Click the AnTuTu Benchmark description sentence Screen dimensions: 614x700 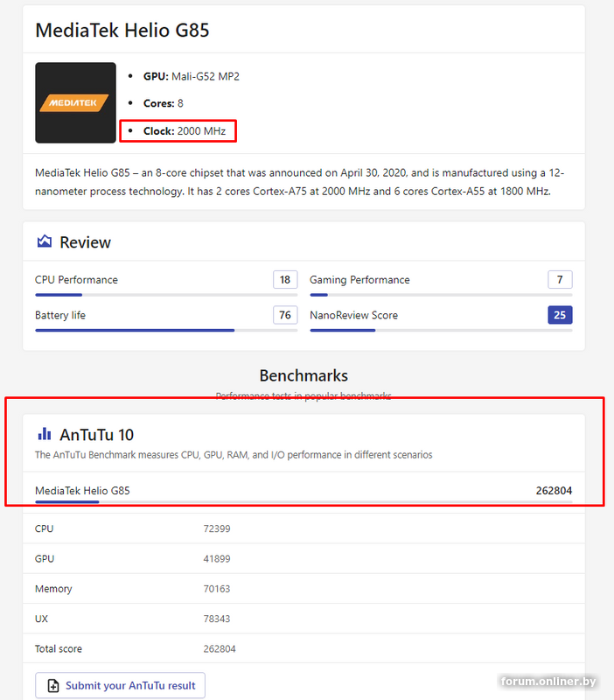[234, 455]
